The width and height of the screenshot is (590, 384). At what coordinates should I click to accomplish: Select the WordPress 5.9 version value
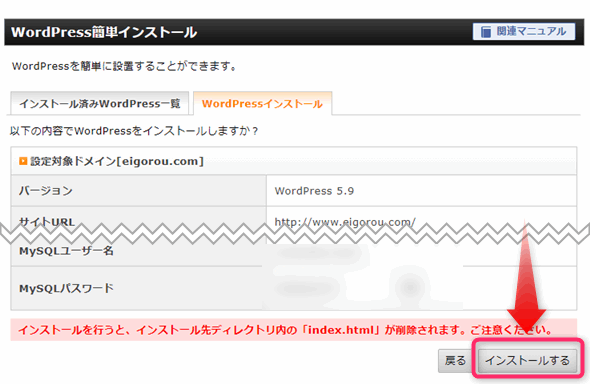pyautogui.click(x=314, y=191)
